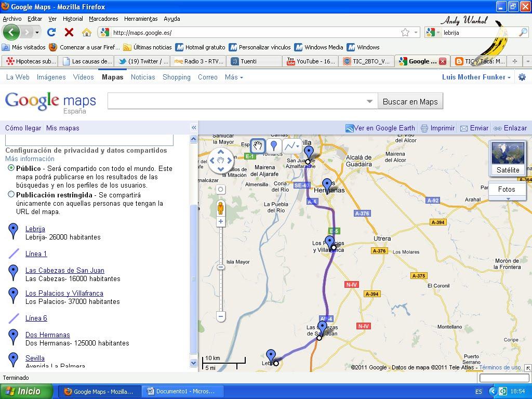Open Documento1 Microsoft Word from the taskbar

pyautogui.click(x=182, y=391)
